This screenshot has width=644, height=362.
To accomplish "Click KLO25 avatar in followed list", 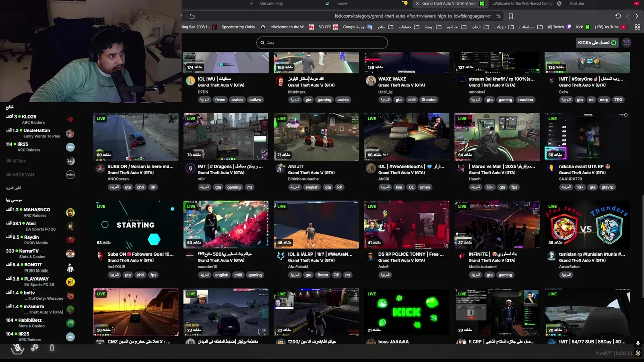I will coord(70,119).
